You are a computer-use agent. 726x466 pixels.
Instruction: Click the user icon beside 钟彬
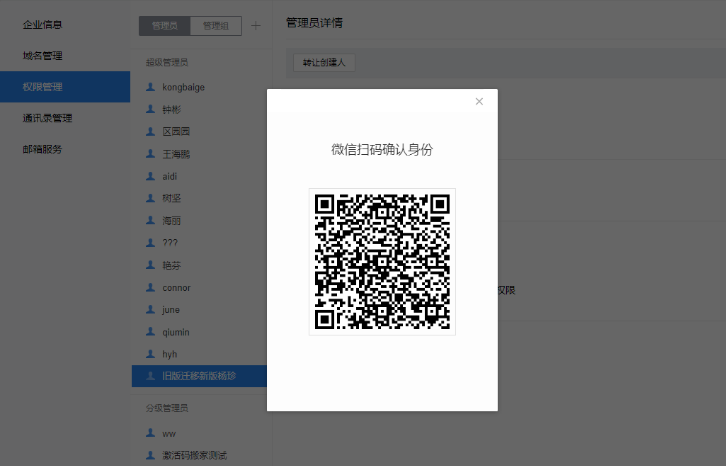[150, 109]
